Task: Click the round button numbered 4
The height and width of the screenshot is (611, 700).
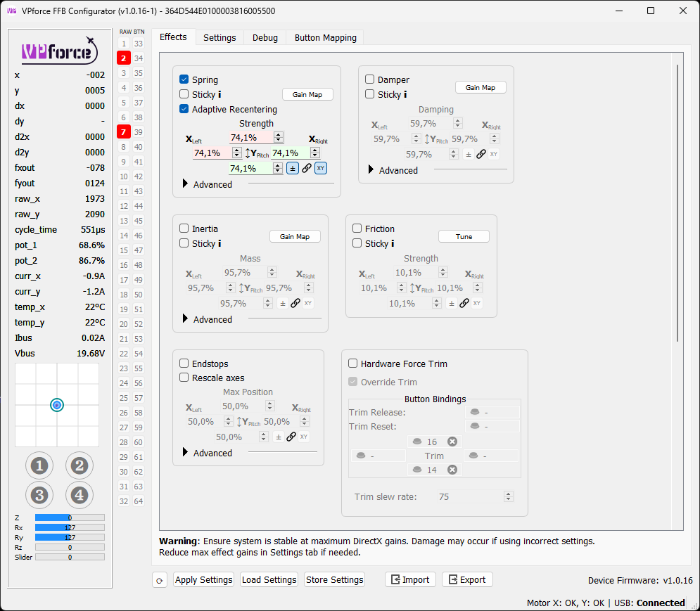Action: [x=79, y=495]
